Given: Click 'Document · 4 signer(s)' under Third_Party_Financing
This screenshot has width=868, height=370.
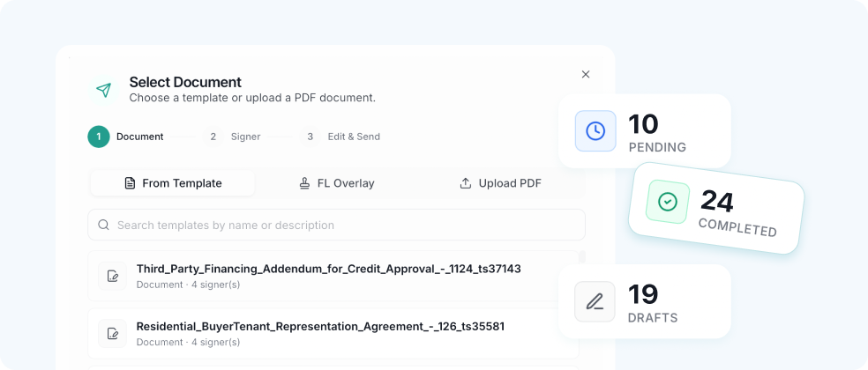Looking at the screenshot, I should (x=188, y=285).
